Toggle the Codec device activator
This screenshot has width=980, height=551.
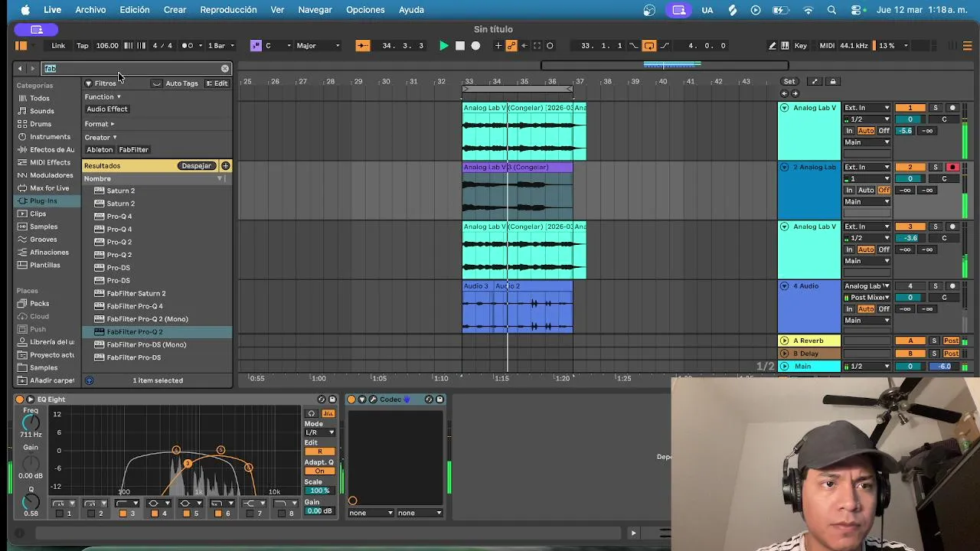pyautogui.click(x=351, y=399)
